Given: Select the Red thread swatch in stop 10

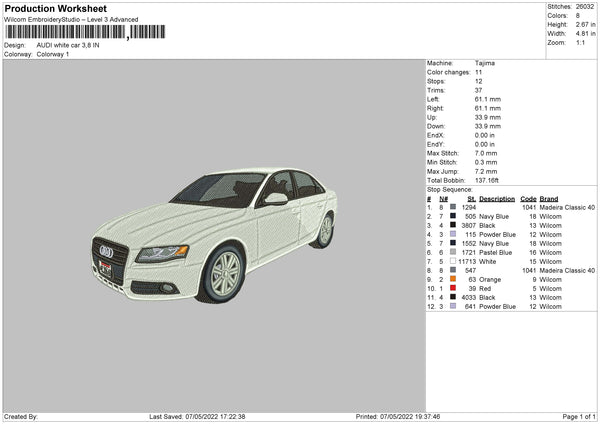Looking at the screenshot, I should [452, 288].
